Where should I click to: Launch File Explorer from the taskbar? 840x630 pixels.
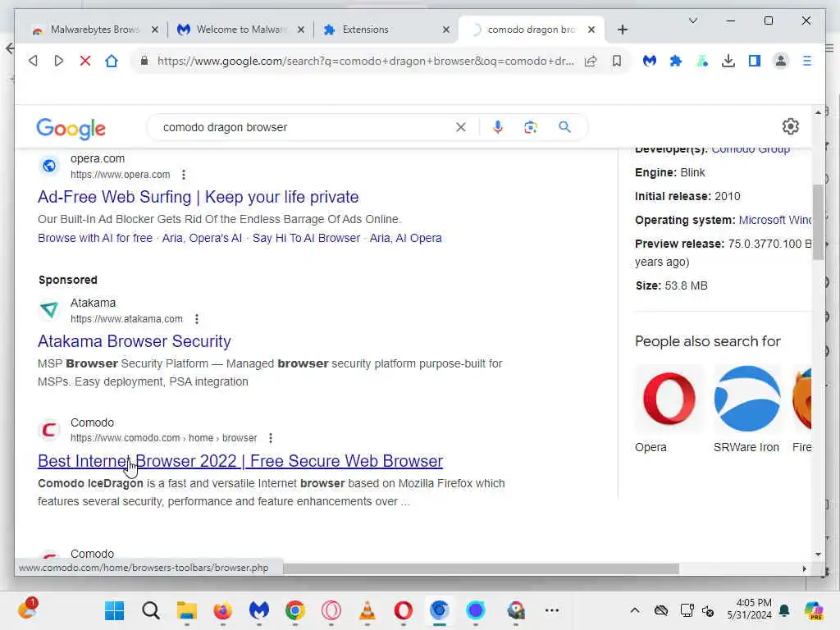point(187,610)
